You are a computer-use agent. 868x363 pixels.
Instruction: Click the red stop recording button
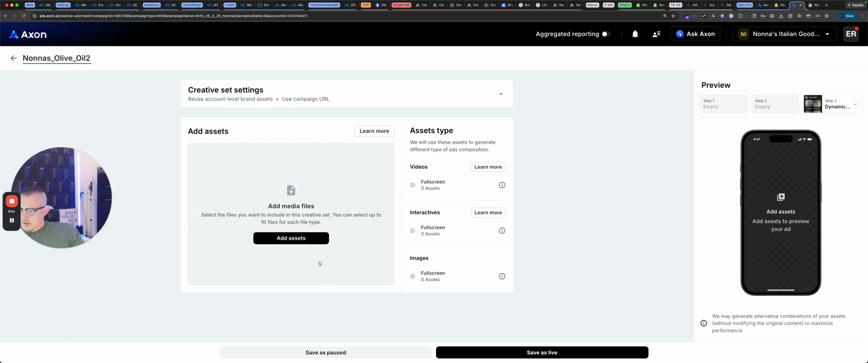pos(12,201)
